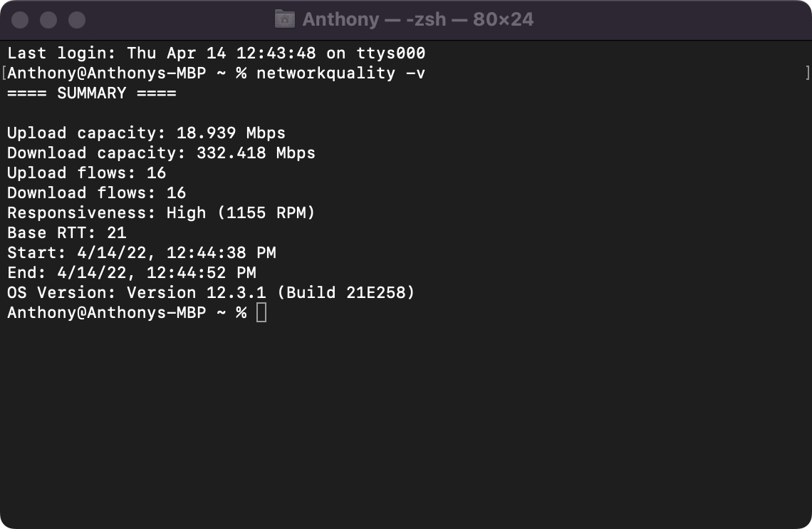The width and height of the screenshot is (812, 529).
Task: Click the "==== SUMMARY ====" header line
Action: [92, 93]
